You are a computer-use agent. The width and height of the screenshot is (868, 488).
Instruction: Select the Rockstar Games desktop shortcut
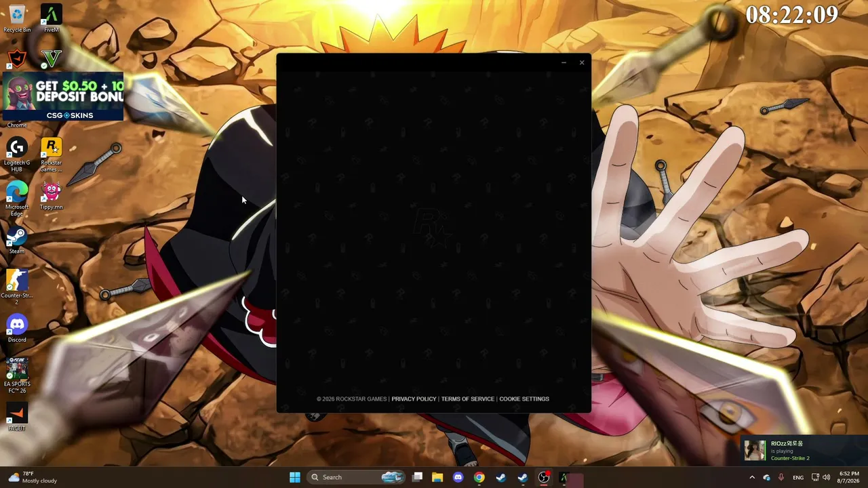(51, 155)
